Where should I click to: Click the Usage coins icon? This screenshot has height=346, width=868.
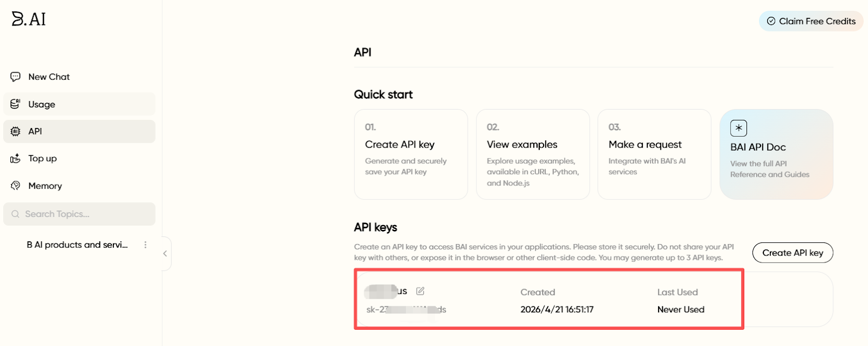16,104
